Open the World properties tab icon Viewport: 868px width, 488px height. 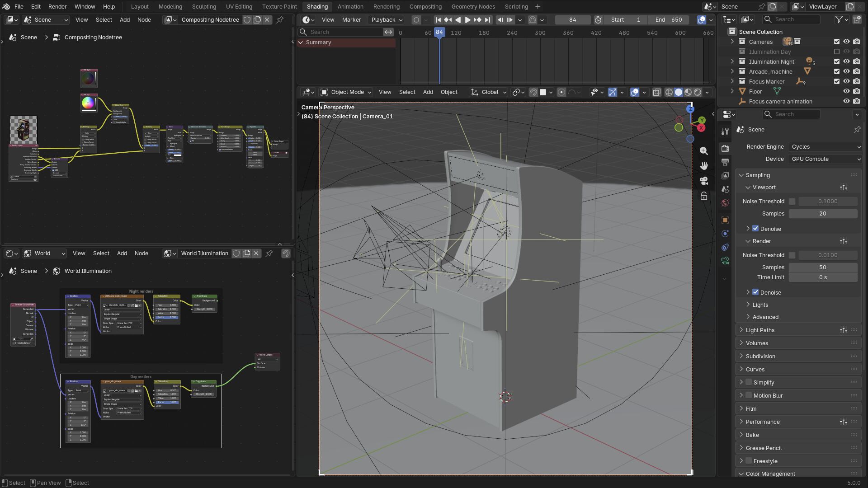pos(725,203)
